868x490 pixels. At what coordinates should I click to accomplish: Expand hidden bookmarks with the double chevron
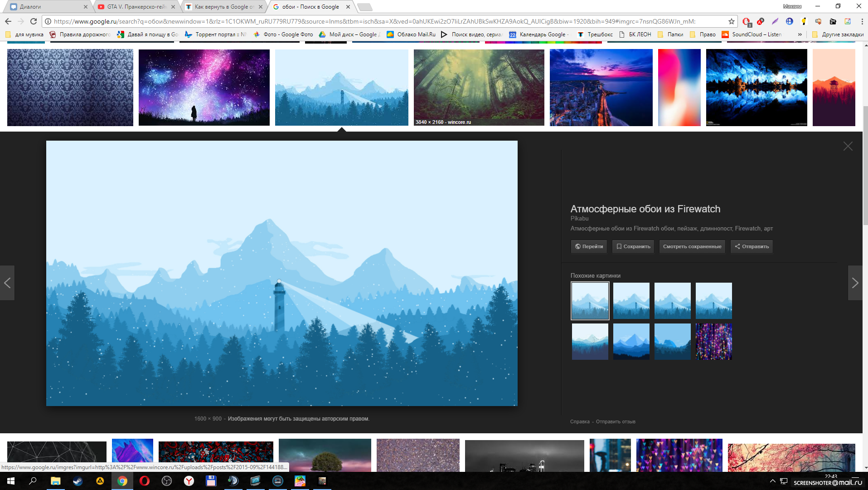click(800, 34)
